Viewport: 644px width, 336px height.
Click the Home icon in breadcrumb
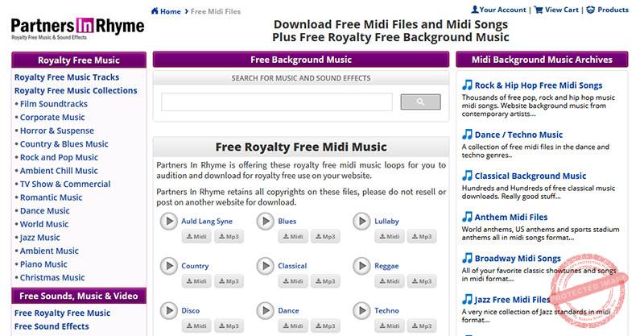click(155, 11)
